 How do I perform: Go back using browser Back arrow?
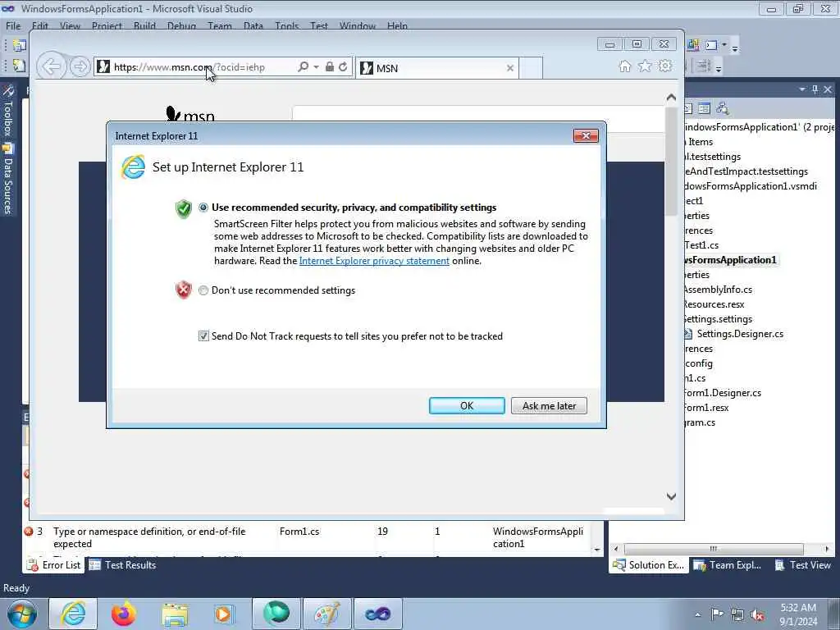click(52, 67)
